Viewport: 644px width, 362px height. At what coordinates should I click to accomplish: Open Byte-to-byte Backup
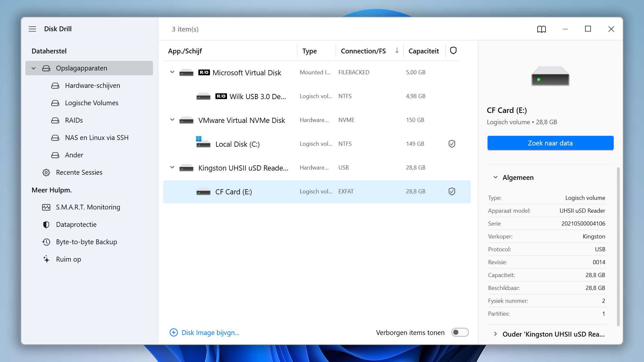(89, 242)
